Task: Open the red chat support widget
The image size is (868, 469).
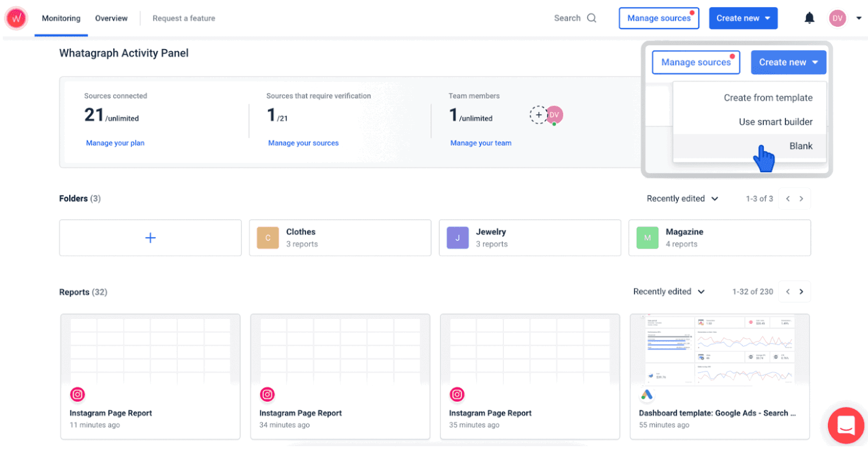Action: [846, 426]
